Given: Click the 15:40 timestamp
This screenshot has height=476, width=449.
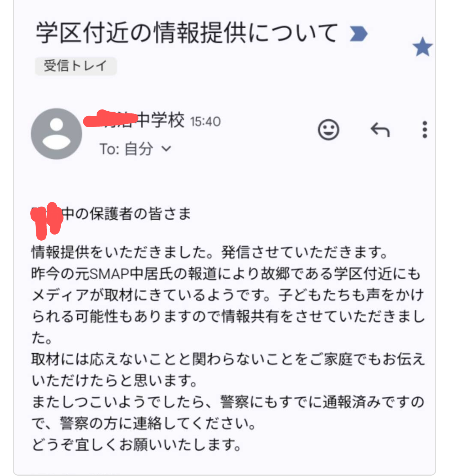Looking at the screenshot, I should click(206, 122).
